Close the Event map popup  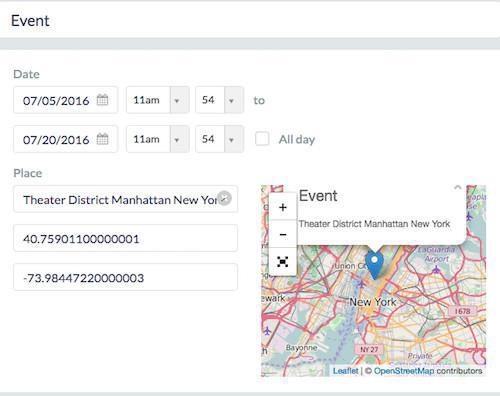pos(458,188)
